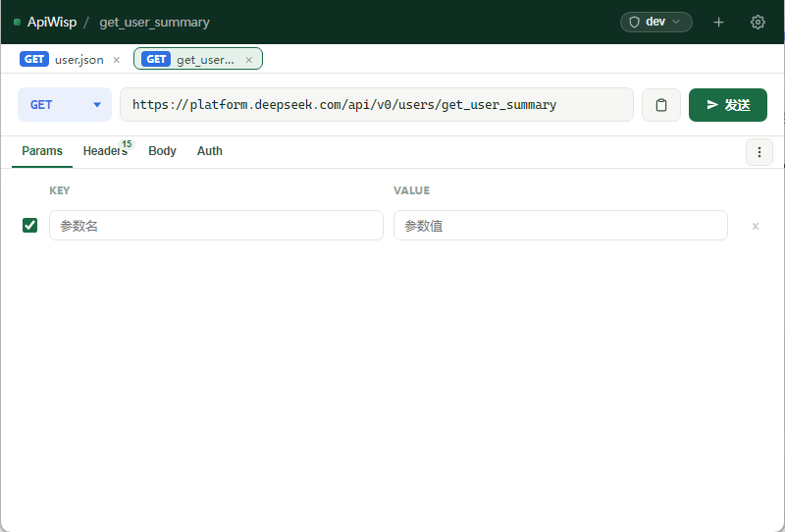Click the request URL input field
This screenshot has width=785, height=532.
pyautogui.click(x=377, y=105)
